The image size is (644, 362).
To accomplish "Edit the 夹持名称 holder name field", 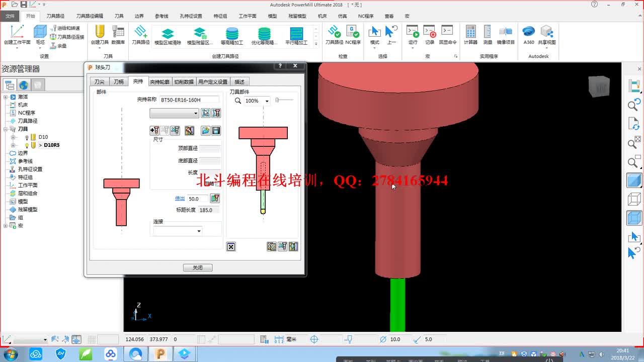I will 190,100.
